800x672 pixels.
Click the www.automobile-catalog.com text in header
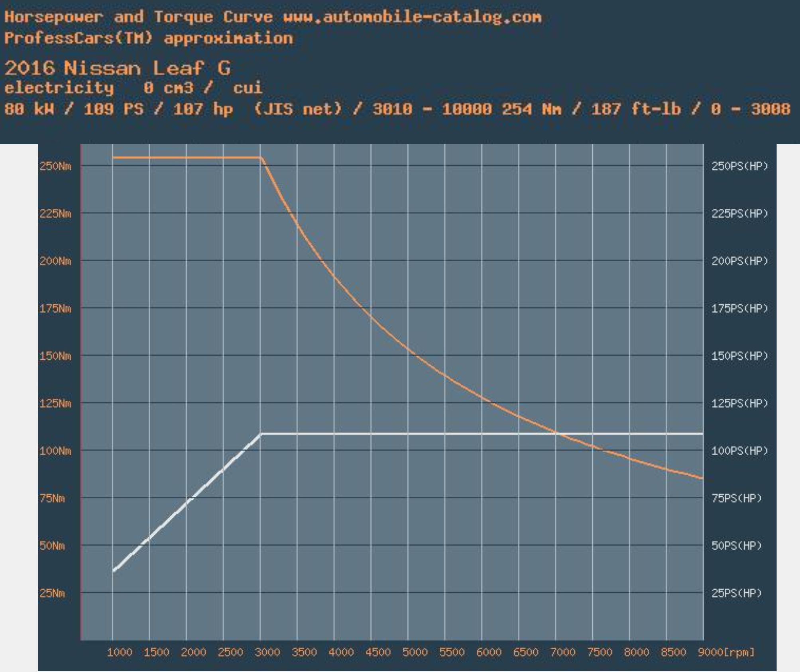[412, 17]
